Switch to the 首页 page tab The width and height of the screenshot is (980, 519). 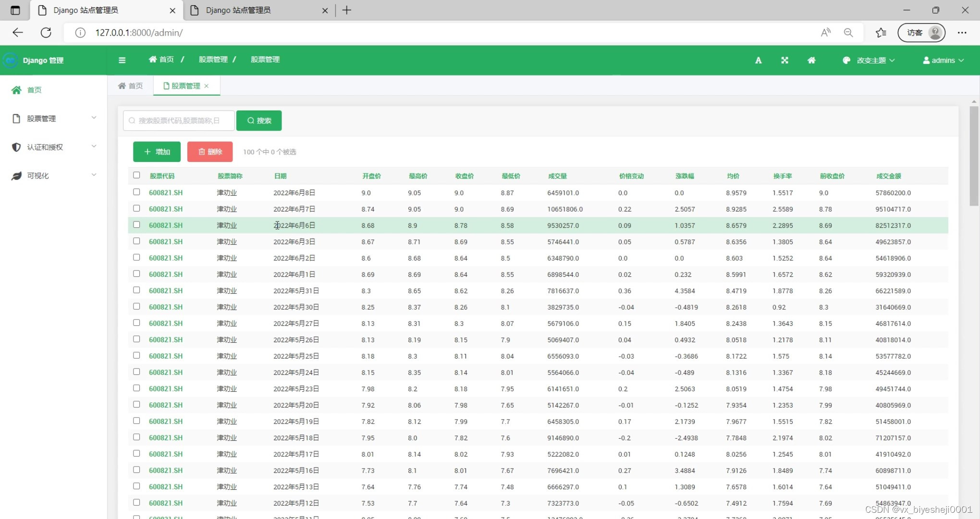coord(131,86)
